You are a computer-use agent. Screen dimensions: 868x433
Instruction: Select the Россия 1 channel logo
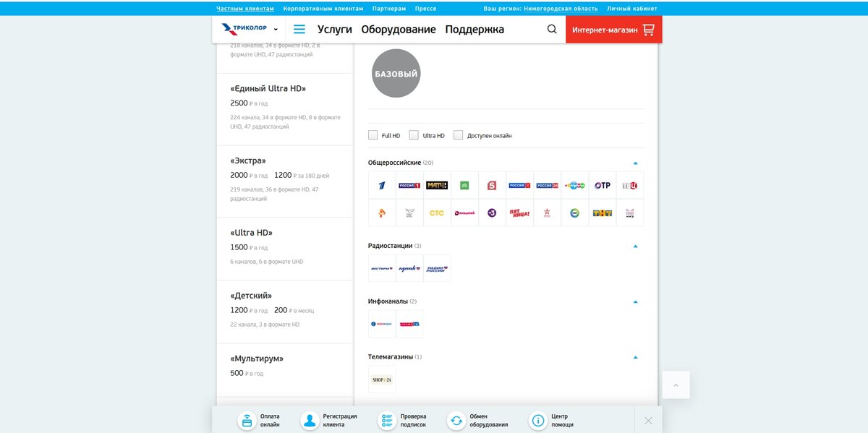[x=409, y=185]
